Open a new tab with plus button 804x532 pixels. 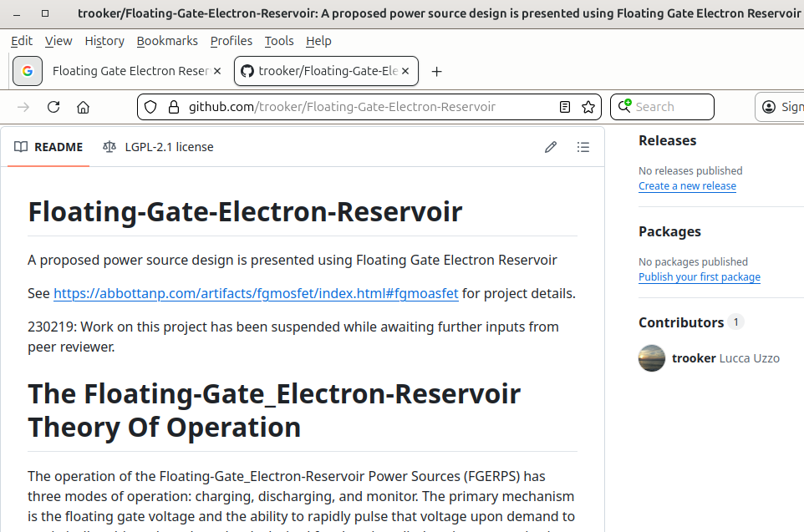click(x=436, y=72)
